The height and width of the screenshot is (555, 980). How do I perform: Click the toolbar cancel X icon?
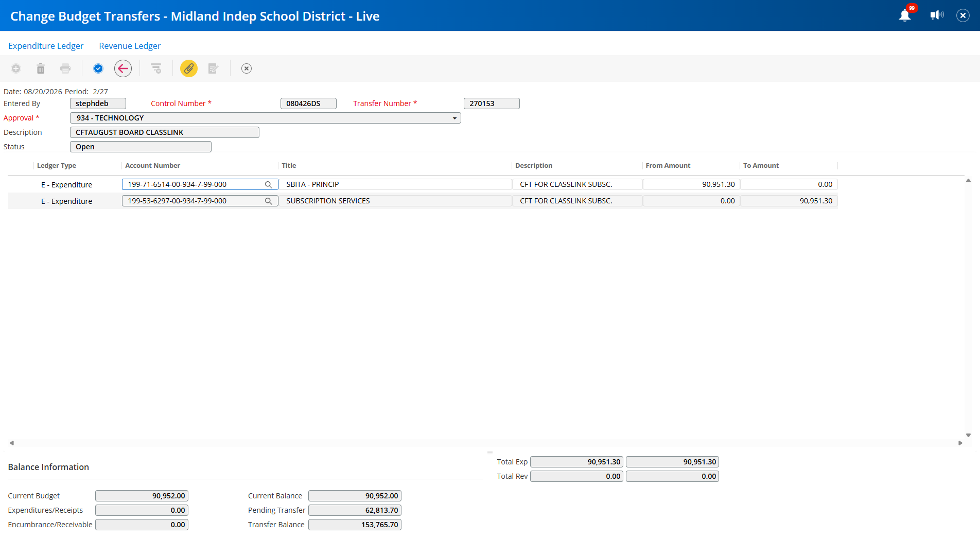tap(247, 68)
